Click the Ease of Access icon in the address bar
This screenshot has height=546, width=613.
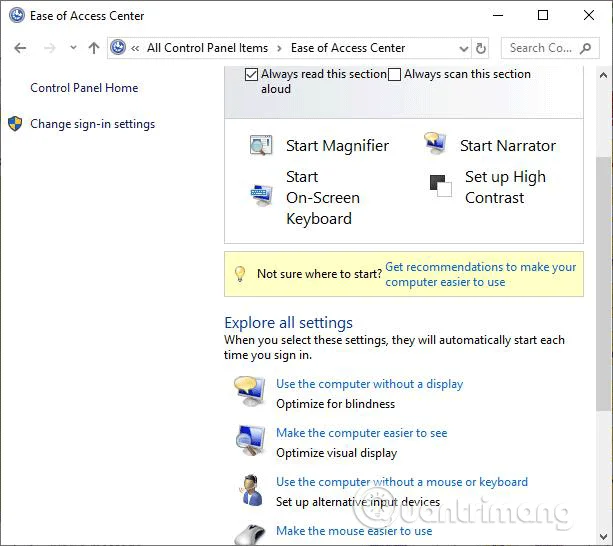[118, 48]
